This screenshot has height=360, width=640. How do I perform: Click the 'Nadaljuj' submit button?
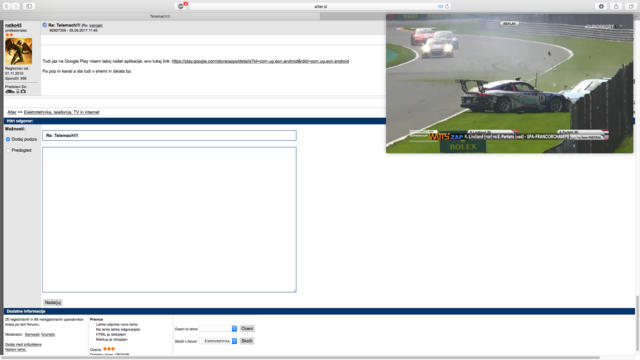point(53,302)
